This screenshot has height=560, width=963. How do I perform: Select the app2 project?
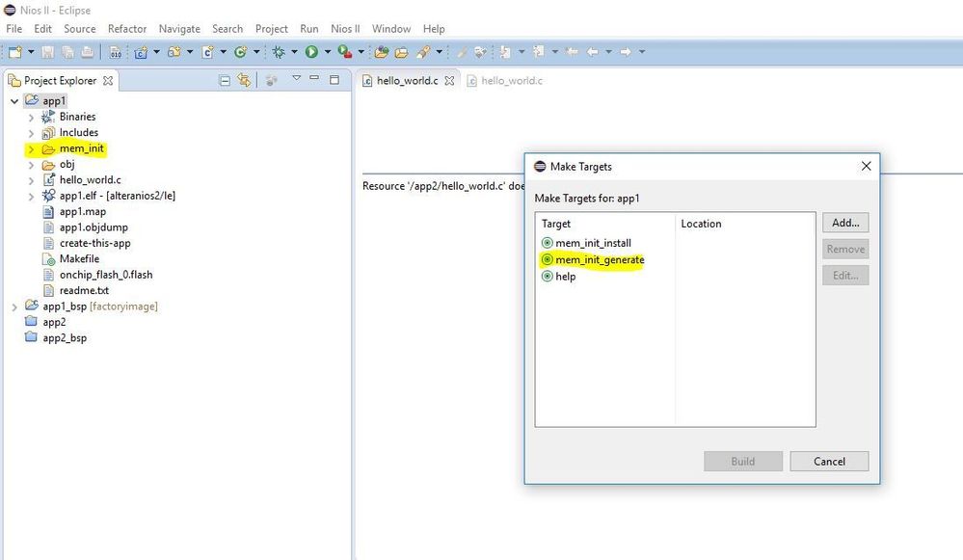[53, 322]
